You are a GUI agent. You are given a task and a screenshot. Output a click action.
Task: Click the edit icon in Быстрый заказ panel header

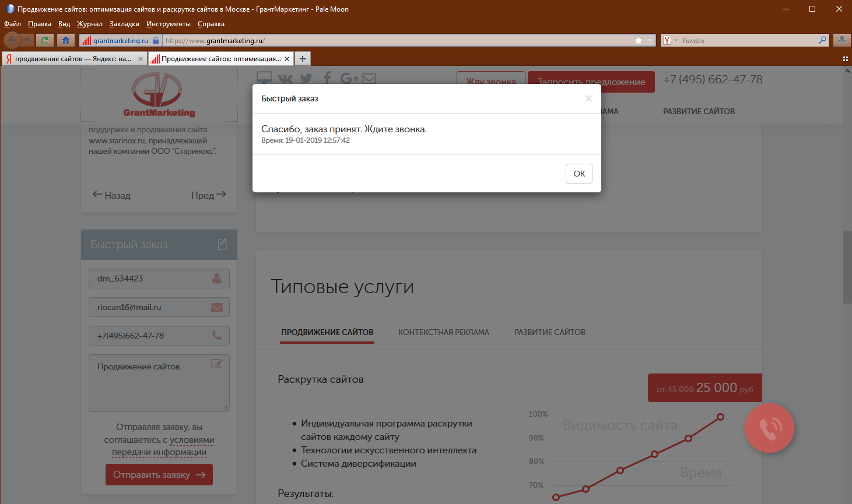pyautogui.click(x=222, y=244)
